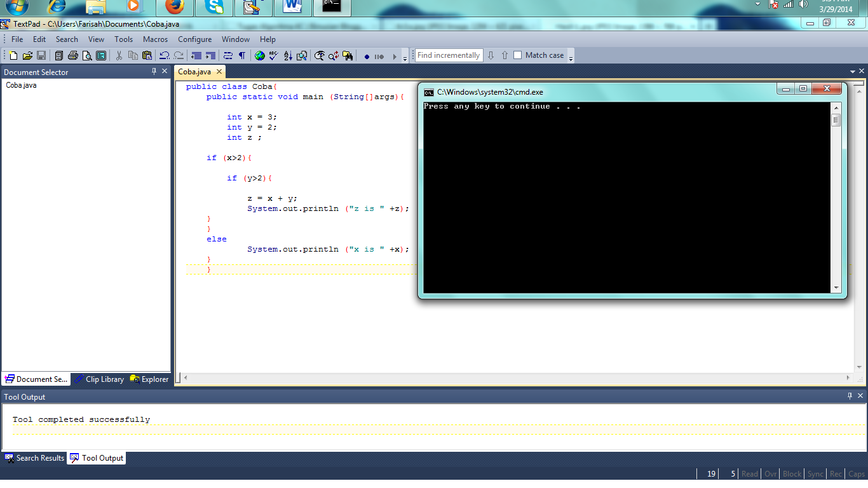
Task: Decrease indent with the unindent icon
Action: (x=196, y=56)
